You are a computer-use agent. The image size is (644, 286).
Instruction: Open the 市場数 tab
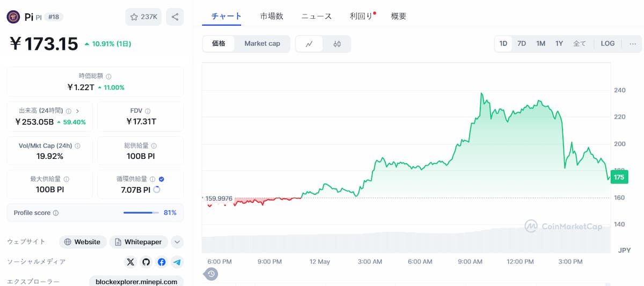271,16
